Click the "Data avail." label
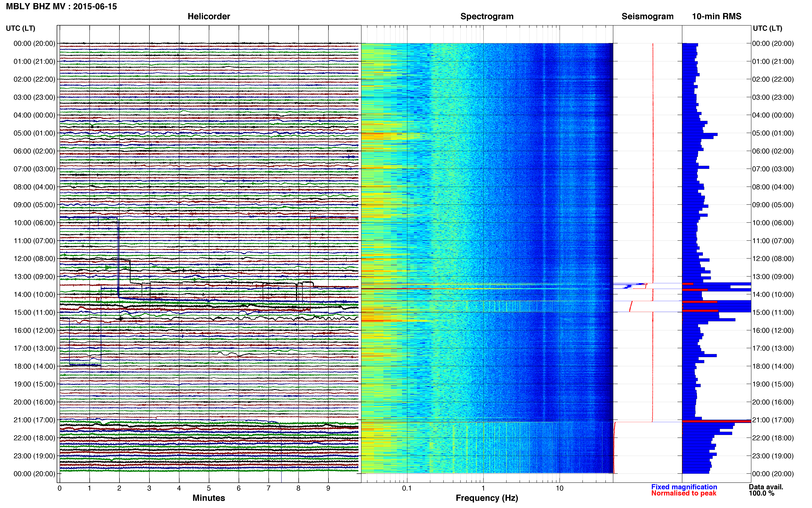812x508 pixels. (766, 487)
